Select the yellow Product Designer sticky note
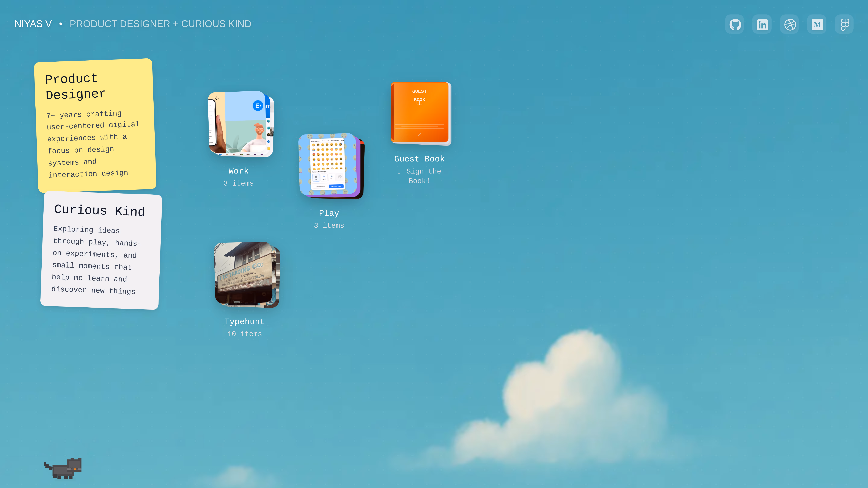Image resolution: width=868 pixels, height=488 pixels. 95,125
